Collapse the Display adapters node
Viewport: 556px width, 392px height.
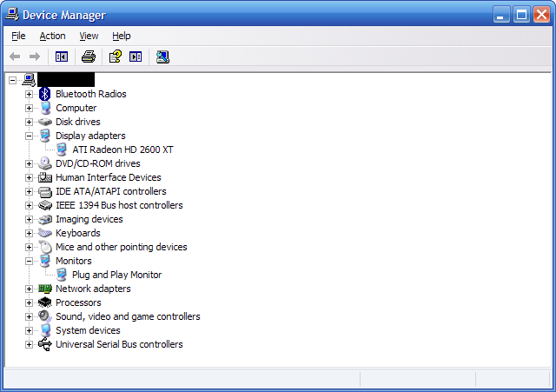[x=29, y=136]
